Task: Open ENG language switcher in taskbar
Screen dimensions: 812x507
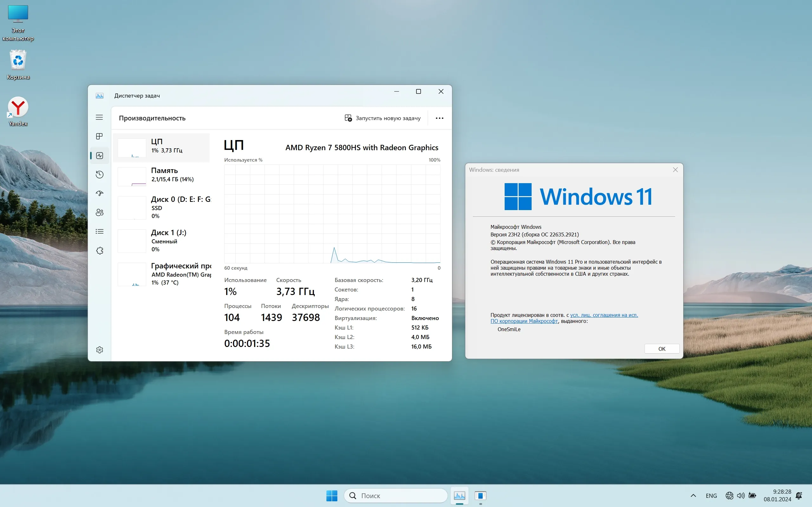Action: click(711, 496)
